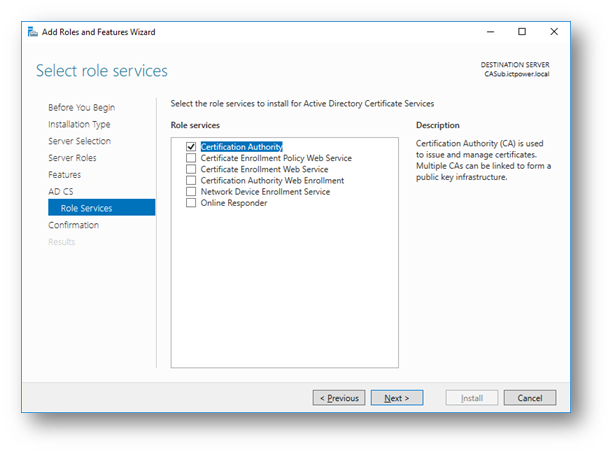613x455 pixels.
Task: Enable Network Device Enrollment Service option
Action: [191, 191]
